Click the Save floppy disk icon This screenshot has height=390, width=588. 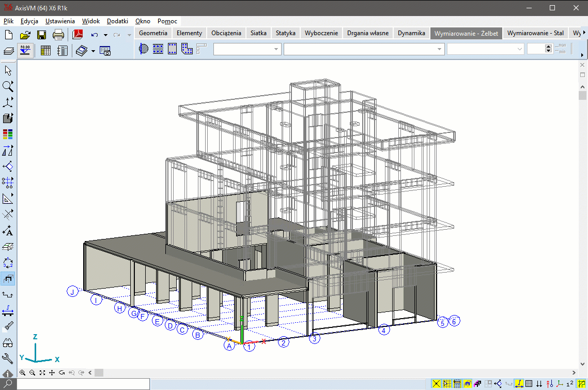tap(41, 35)
